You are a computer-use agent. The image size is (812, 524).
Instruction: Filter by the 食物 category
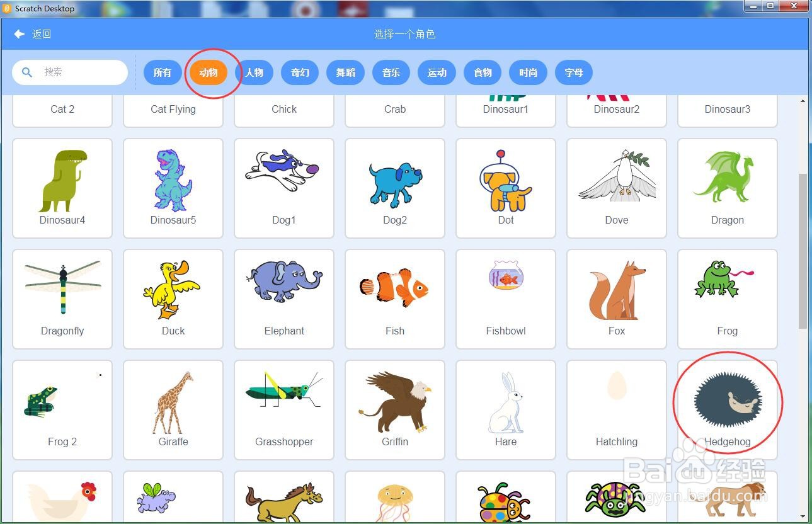coord(483,72)
